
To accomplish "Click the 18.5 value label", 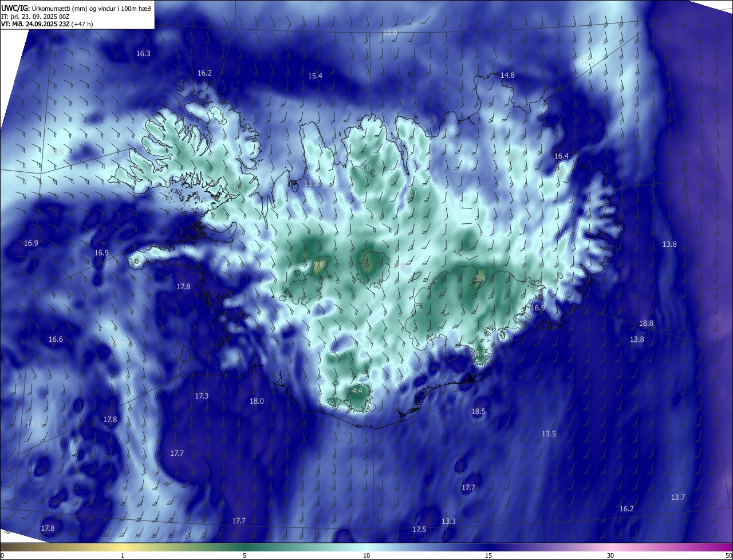I will pos(478,412).
